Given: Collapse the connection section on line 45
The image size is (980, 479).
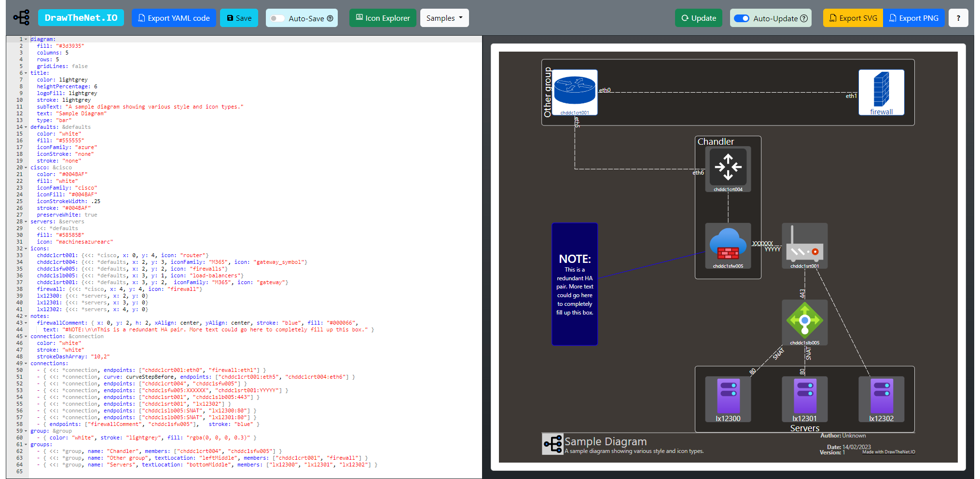Looking at the screenshot, I should 26,336.
